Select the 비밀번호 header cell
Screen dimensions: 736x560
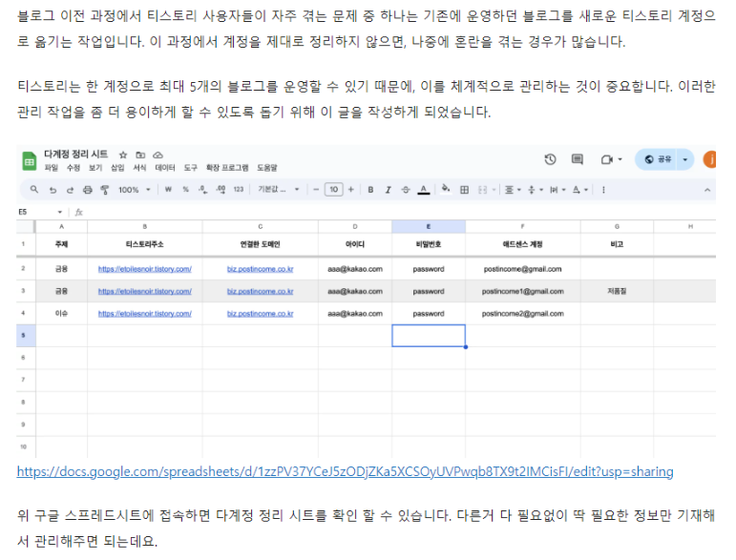[429, 244]
